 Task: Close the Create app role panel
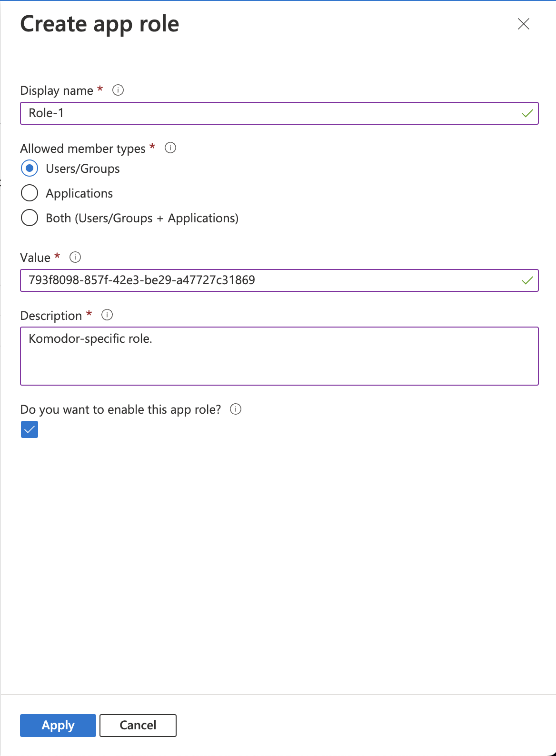pyautogui.click(x=523, y=24)
